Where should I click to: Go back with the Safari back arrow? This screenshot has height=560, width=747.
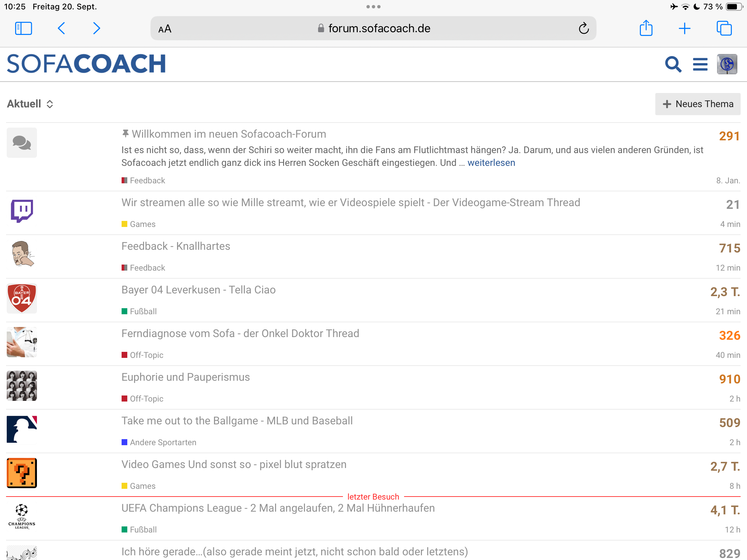pos(61,28)
